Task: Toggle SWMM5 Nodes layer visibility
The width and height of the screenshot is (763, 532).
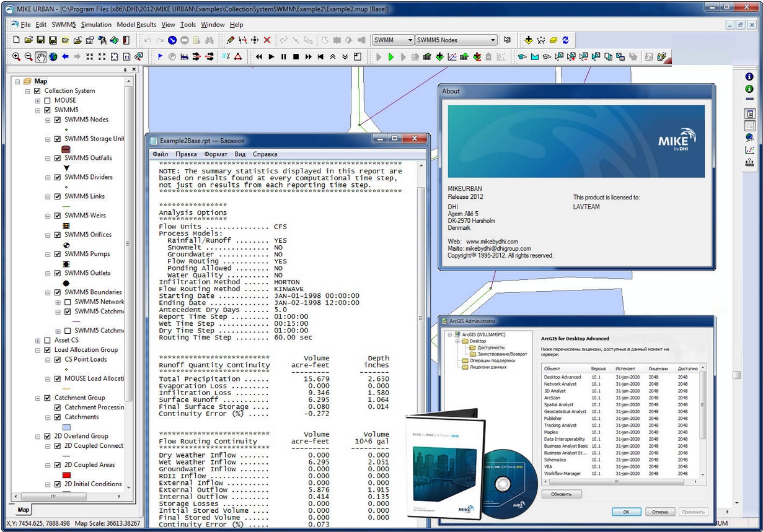Action: (x=58, y=120)
